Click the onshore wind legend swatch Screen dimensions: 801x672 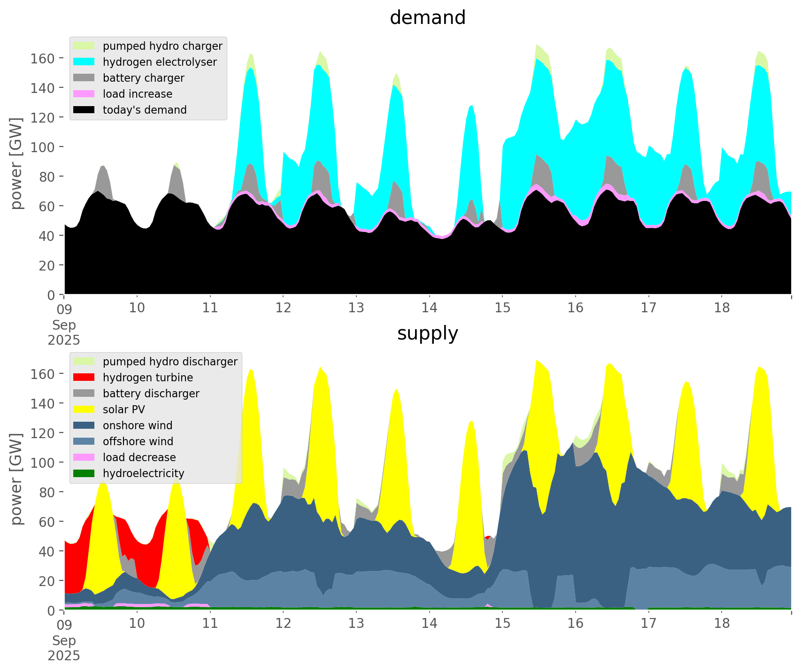tap(84, 425)
